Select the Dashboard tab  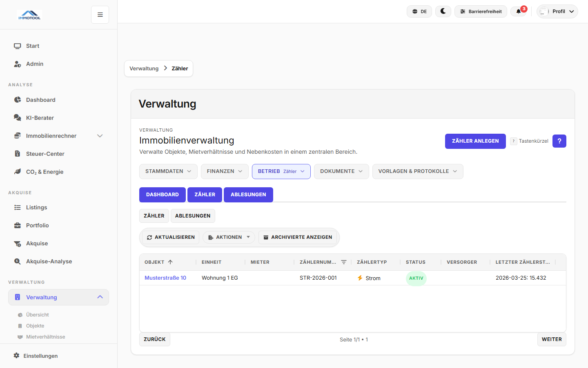(x=163, y=195)
